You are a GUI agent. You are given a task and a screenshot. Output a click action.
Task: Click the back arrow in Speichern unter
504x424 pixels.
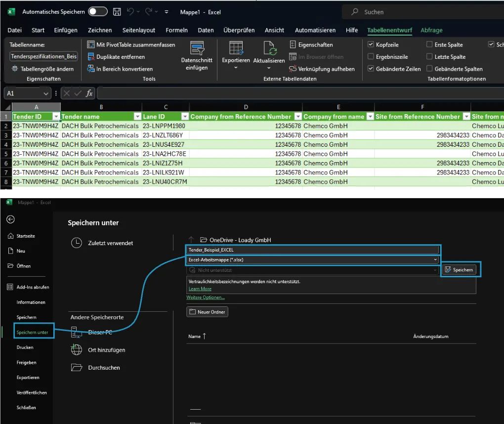click(10, 219)
